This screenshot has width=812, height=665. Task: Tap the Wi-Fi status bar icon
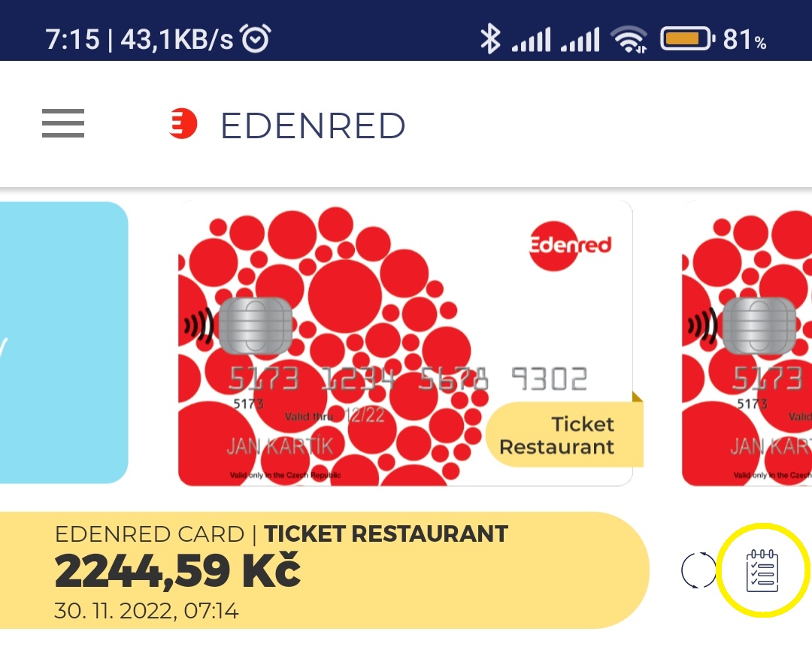point(629,39)
